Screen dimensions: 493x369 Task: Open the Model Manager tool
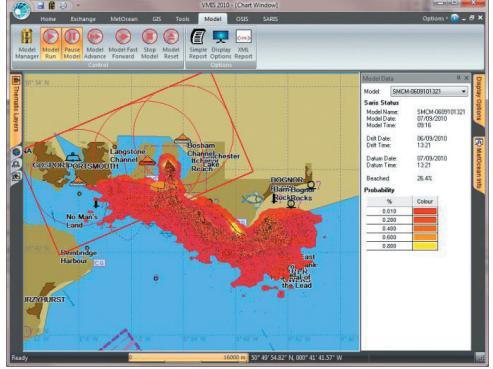(27, 44)
